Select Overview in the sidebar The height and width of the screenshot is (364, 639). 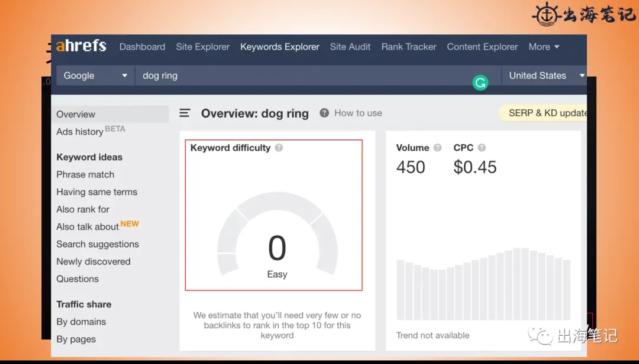(x=111, y=115)
